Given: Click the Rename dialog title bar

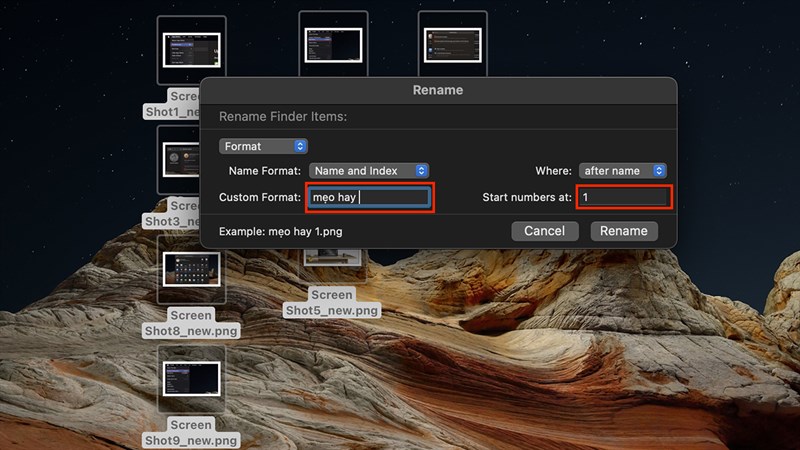Looking at the screenshot, I should (x=438, y=90).
